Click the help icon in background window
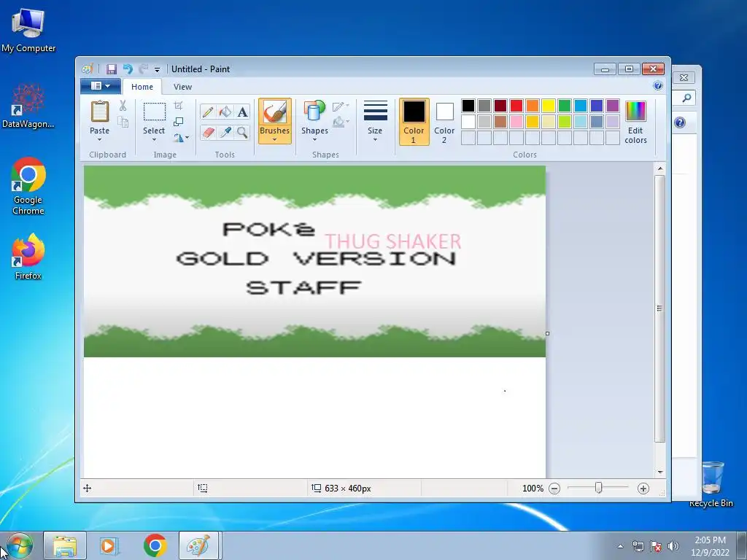Viewport: 747px width, 560px height. tap(680, 122)
